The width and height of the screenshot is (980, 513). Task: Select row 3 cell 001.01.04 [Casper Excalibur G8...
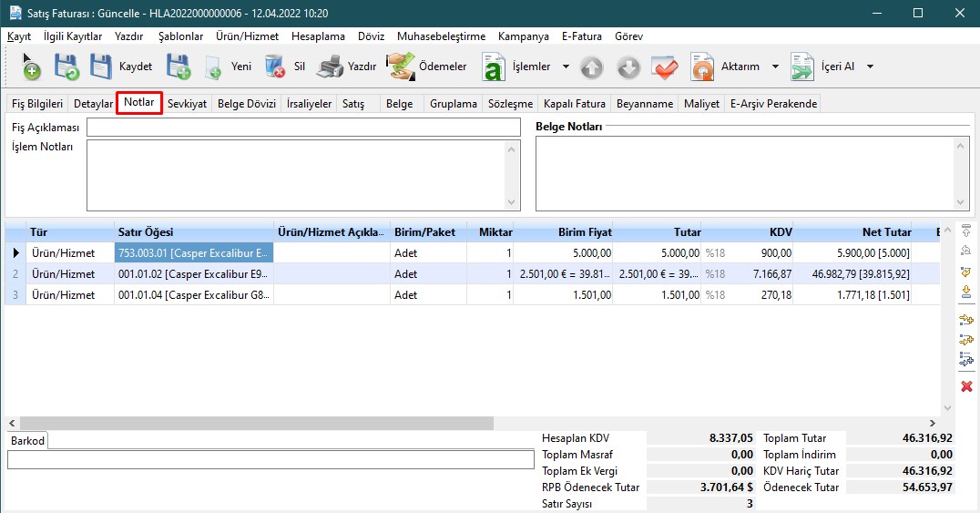pos(194,294)
